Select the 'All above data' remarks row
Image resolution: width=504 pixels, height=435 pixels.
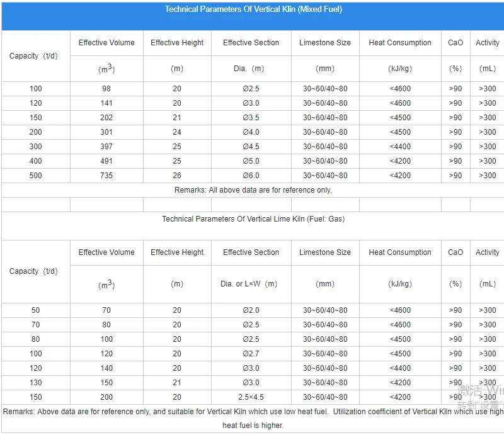(x=253, y=190)
